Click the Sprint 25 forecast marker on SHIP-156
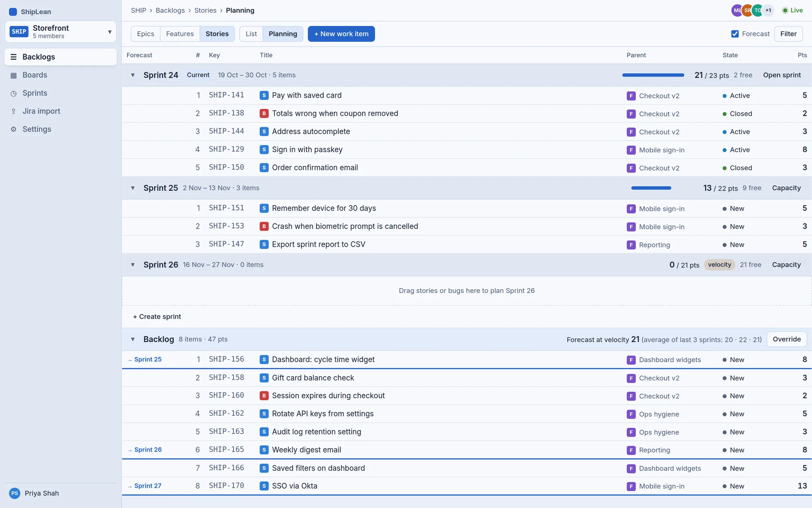This screenshot has width=812, height=508. tap(145, 360)
